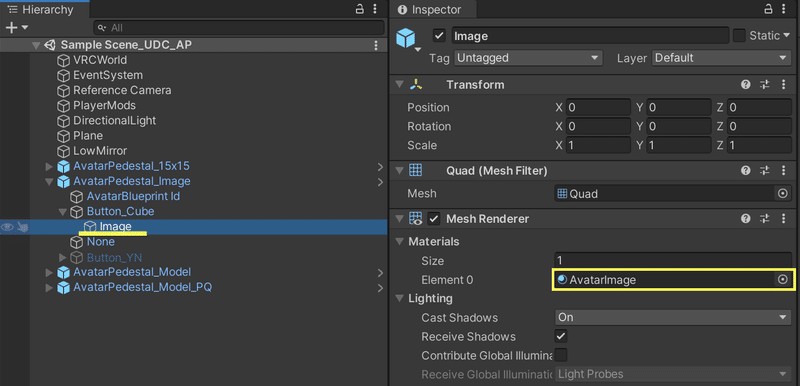The height and width of the screenshot is (386, 800).
Task: Toggle the Image GameObject active checkbox
Action: (x=439, y=36)
